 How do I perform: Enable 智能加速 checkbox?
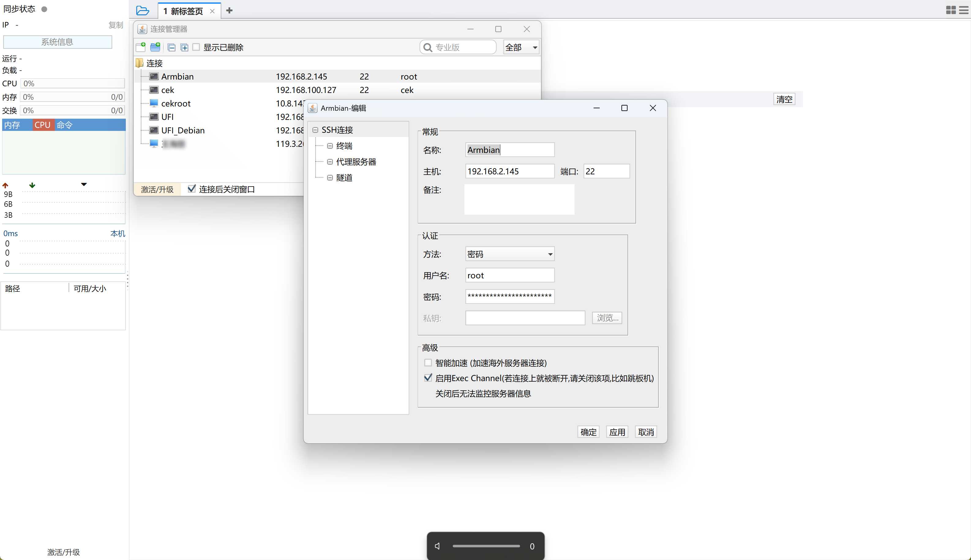(x=428, y=362)
